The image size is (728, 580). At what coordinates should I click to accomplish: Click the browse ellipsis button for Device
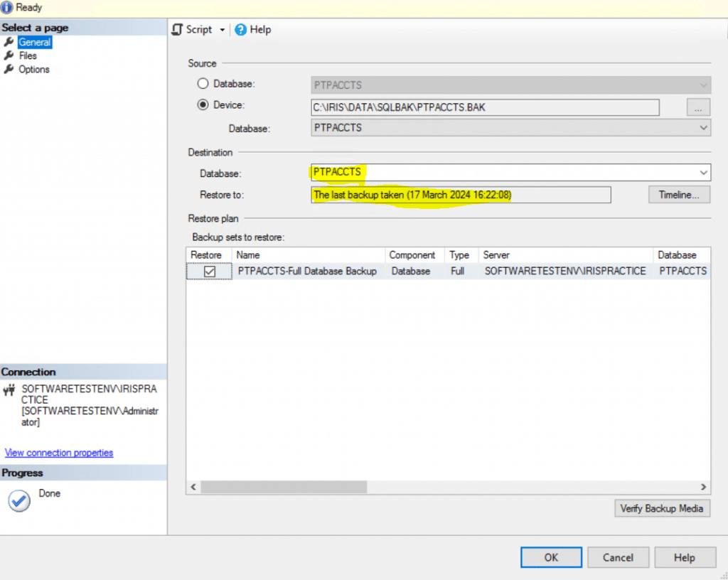[698, 107]
